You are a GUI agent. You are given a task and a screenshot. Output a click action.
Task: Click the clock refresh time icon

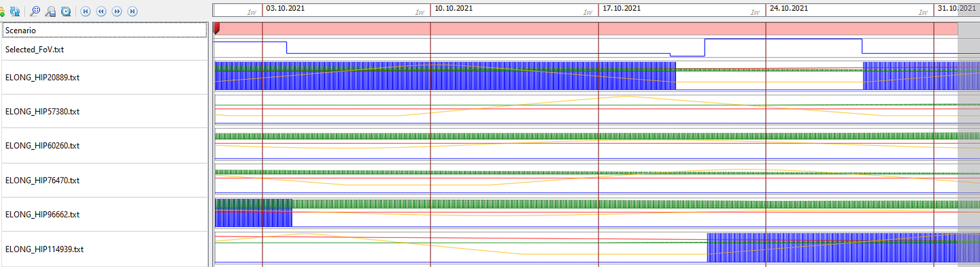click(x=66, y=11)
